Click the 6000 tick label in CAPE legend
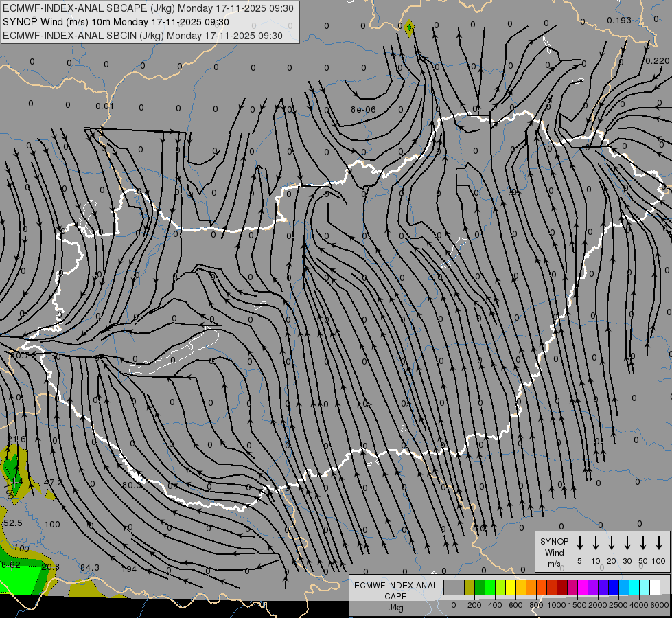The image size is (672, 618). coord(659,605)
